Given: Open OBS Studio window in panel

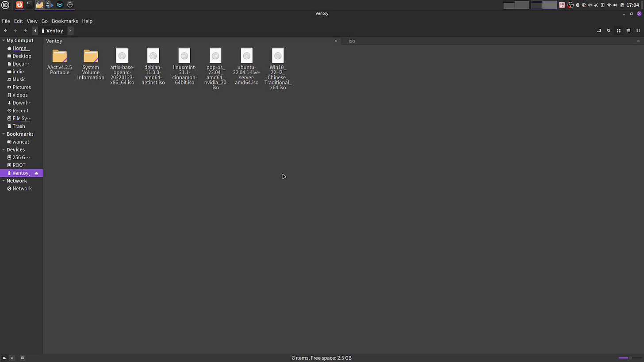Looking at the screenshot, I should coord(70,5).
